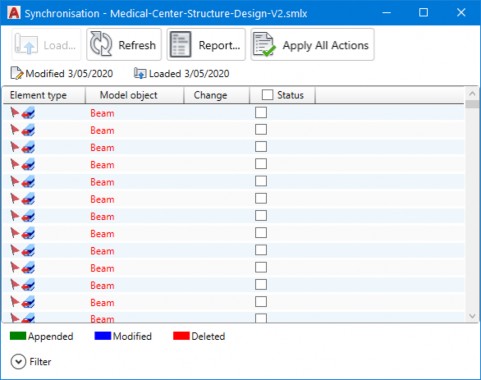
Task: Open the Report dialog
Action: [206, 45]
